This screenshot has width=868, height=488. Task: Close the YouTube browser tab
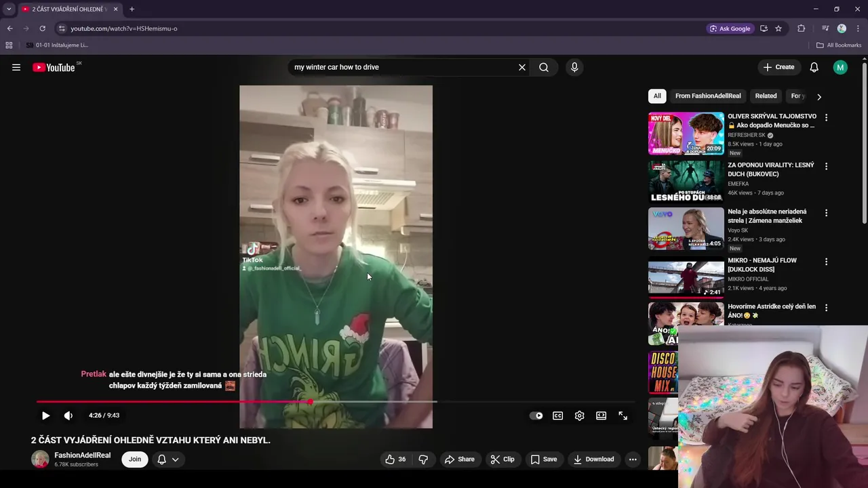pyautogui.click(x=115, y=9)
